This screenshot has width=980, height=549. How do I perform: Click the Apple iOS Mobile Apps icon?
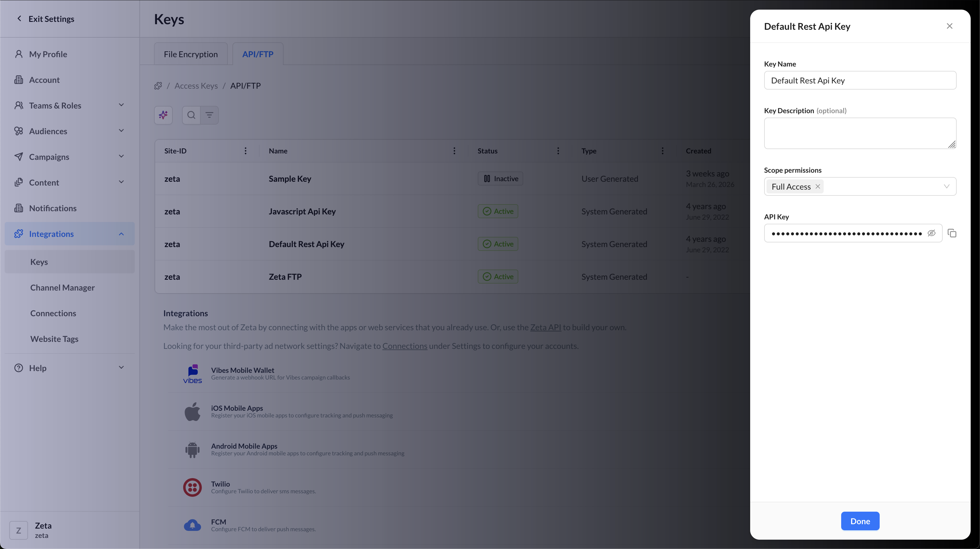click(x=192, y=412)
